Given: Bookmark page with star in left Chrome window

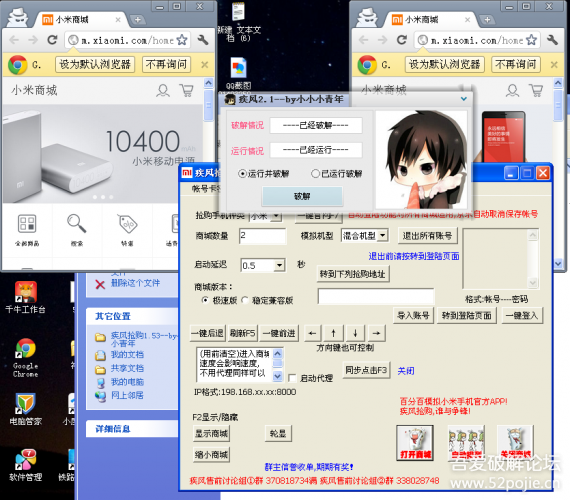Looking at the screenshot, I should (x=182, y=40).
